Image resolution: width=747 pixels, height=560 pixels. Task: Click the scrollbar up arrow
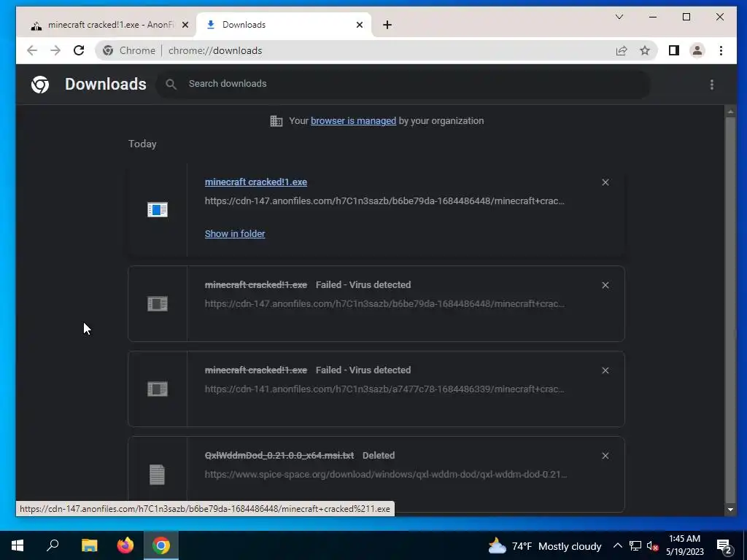(x=729, y=112)
